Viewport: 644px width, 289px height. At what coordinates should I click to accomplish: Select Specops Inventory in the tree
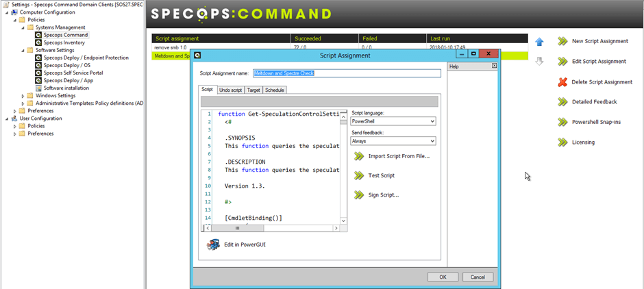coord(64,42)
